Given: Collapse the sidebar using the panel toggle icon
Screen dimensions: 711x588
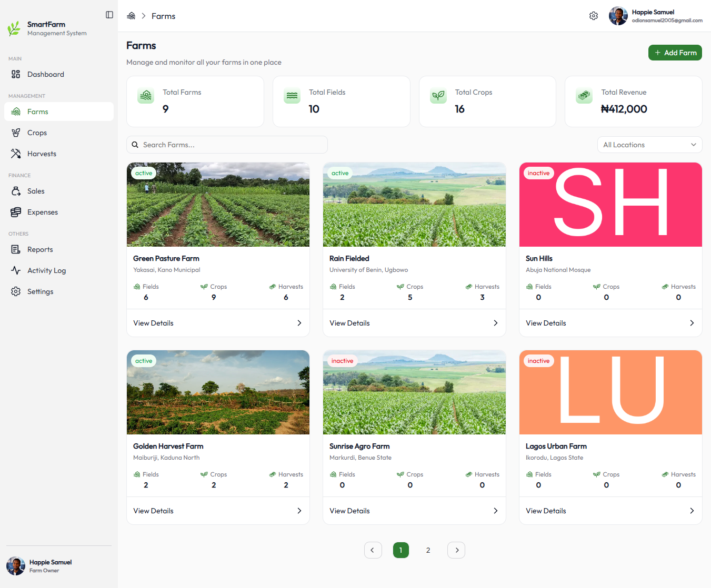Looking at the screenshot, I should 109,15.
